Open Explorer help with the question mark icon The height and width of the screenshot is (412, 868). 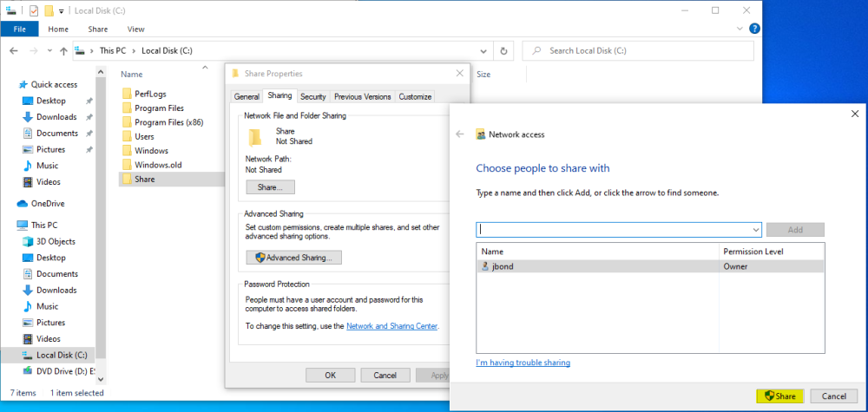tap(754, 29)
